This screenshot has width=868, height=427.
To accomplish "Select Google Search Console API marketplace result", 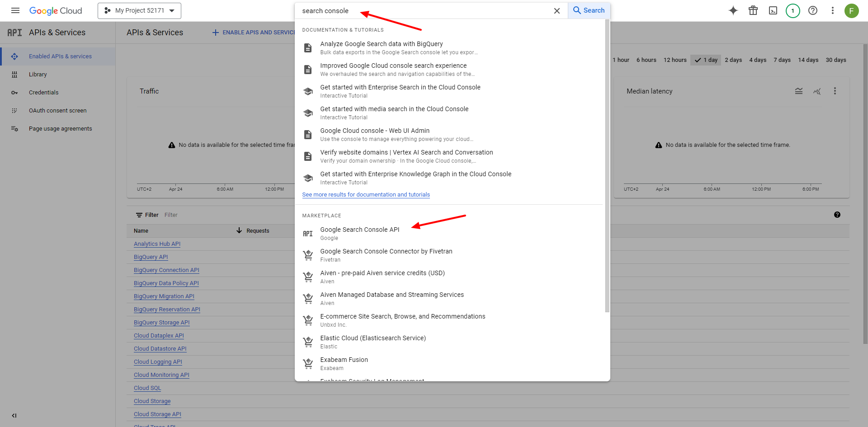I will tap(450, 233).
